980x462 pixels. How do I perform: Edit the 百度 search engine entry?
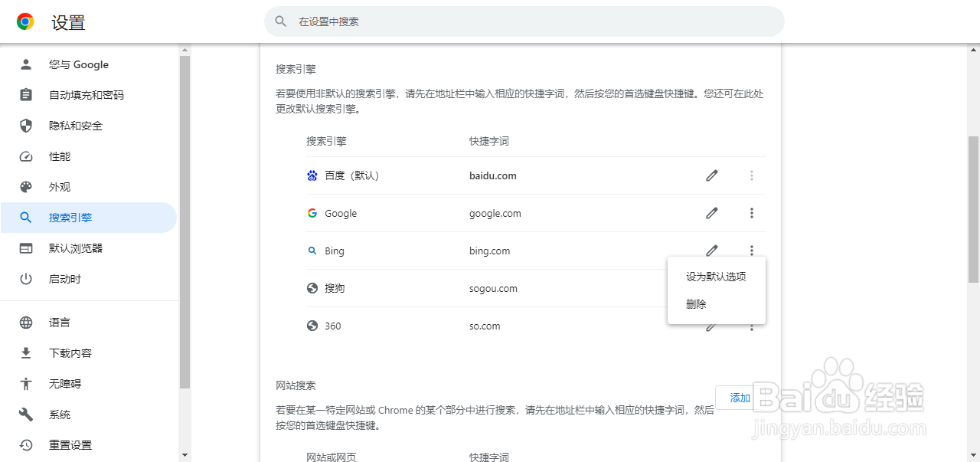click(712, 175)
